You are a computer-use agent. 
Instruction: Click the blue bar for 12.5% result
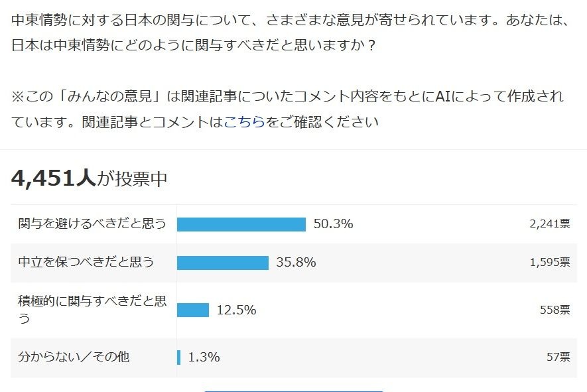click(x=193, y=310)
